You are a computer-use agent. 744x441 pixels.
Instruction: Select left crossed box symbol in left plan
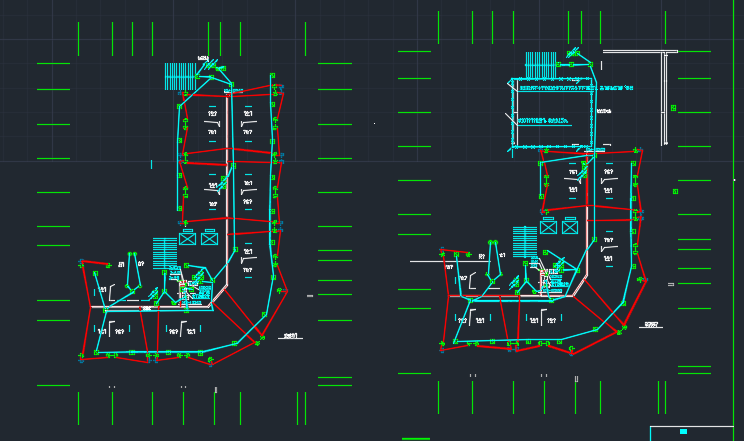tap(187, 237)
